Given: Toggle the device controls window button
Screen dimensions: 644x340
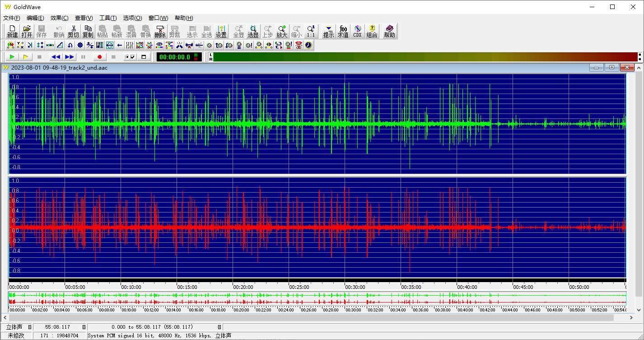Looking at the screenshot, I should [x=144, y=57].
